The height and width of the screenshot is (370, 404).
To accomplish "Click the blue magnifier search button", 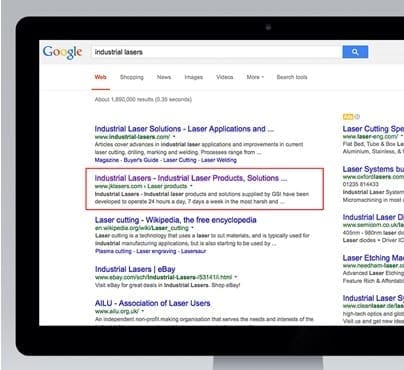I will pos(355,52).
